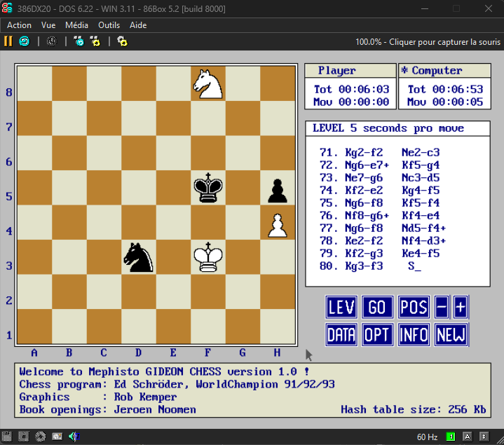Image resolution: width=504 pixels, height=445 pixels.
Task: Click the empty G4 square on the board
Action: [x=243, y=222]
